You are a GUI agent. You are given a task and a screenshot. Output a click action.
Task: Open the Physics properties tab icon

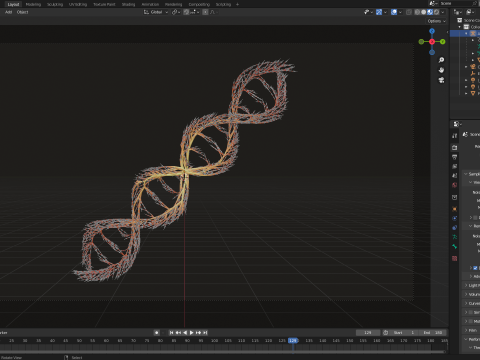pos(455,218)
